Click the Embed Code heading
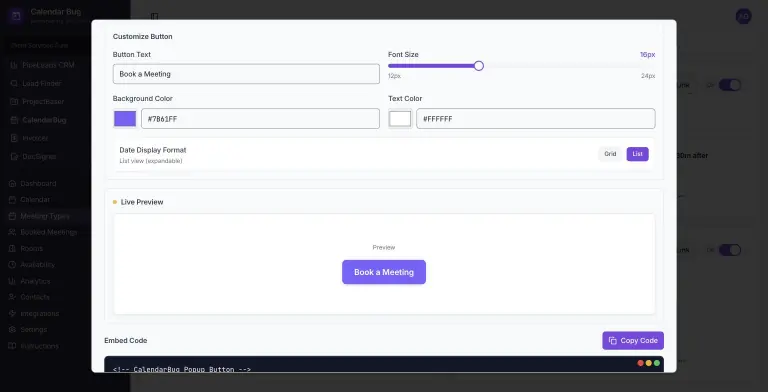Screen dimensions: 768x392 125,341
